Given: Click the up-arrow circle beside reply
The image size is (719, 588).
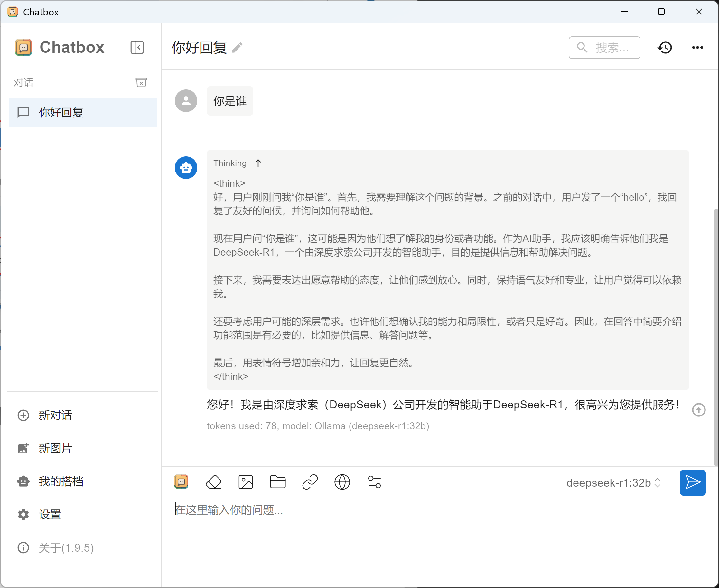Looking at the screenshot, I should click(699, 410).
